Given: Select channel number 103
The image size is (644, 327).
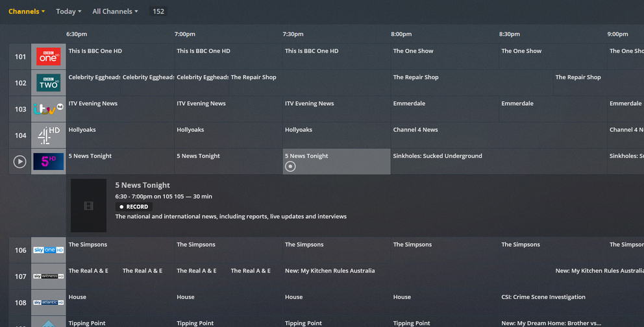Looking at the screenshot, I should [20, 109].
